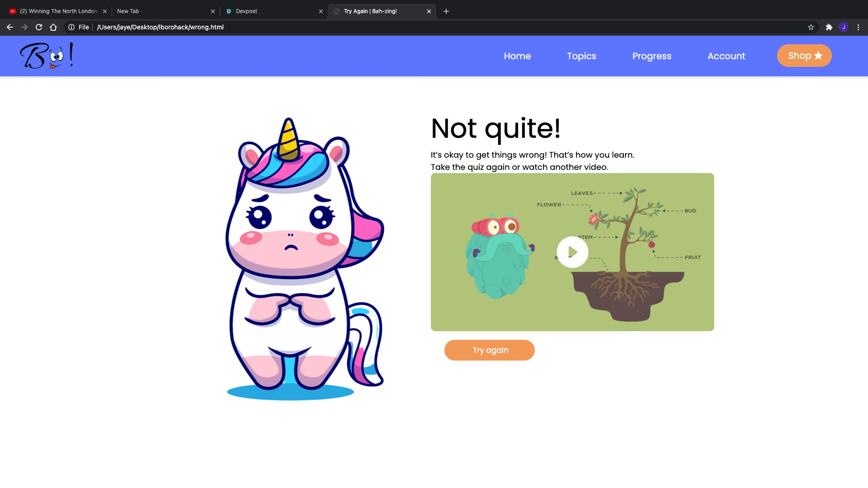Viewport: 868px width, 488px height.
Task: Open the Home navigation link
Action: [517, 56]
